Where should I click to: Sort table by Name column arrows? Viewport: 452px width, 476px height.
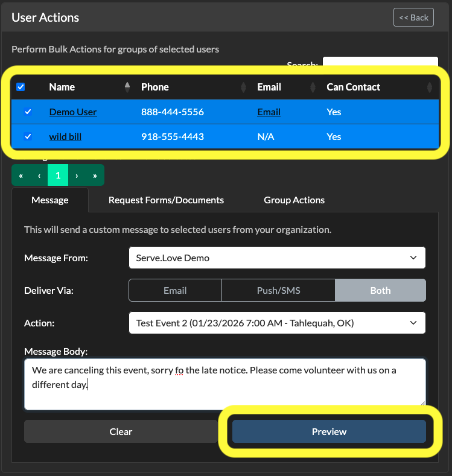[x=127, y=87]
